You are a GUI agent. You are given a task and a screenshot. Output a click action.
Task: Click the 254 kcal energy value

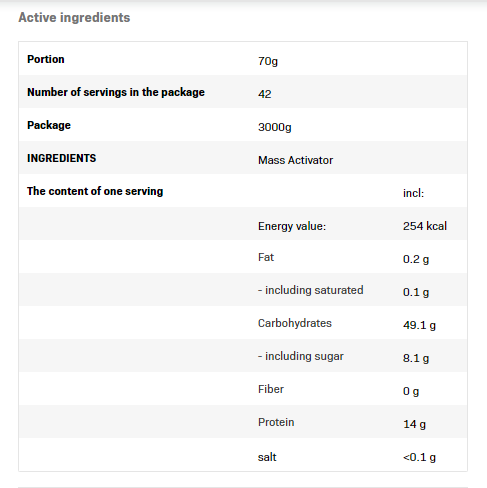coord(425,226)
